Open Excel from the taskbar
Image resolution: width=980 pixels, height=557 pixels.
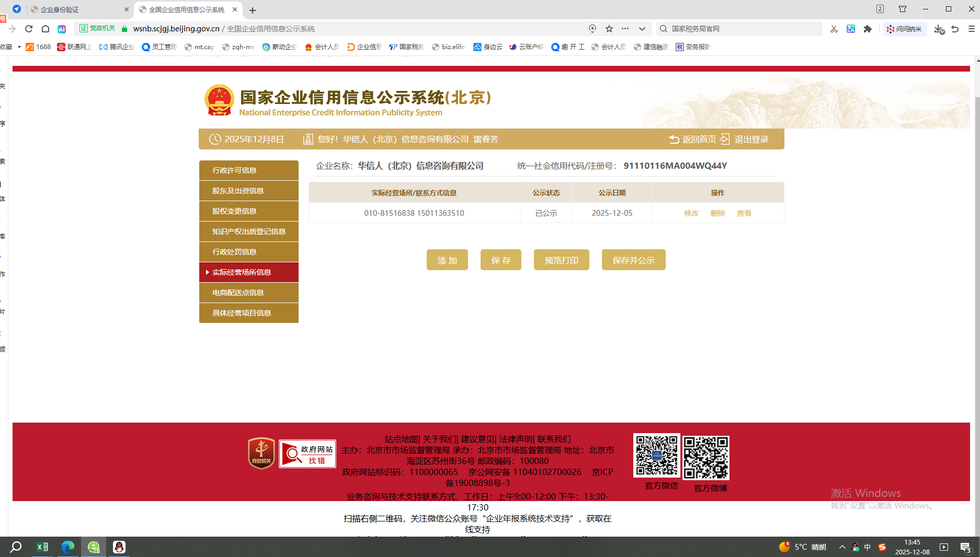(42, 547)
